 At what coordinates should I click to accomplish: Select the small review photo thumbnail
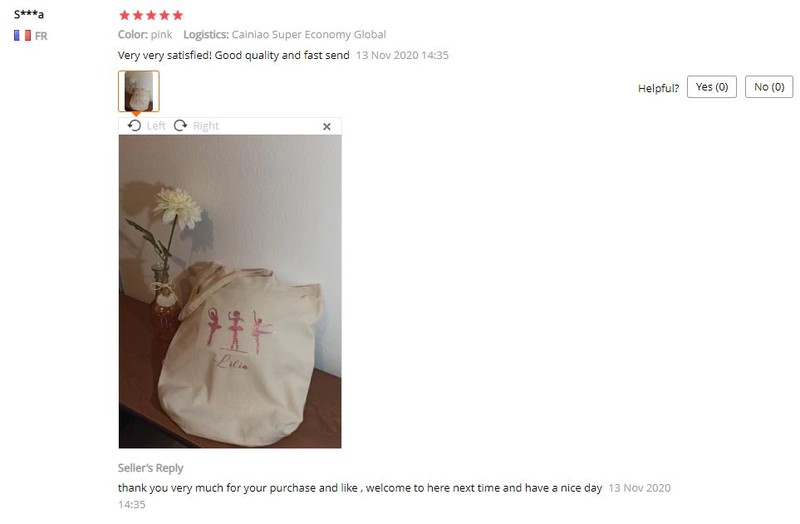[x=139, y=91]
